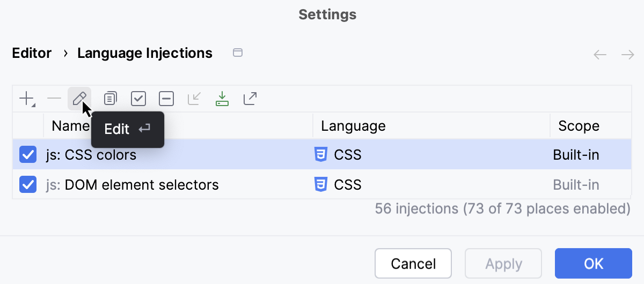644x284 pixels.
Task: Click the Add injection plus icon
Action: click(26, 99)
